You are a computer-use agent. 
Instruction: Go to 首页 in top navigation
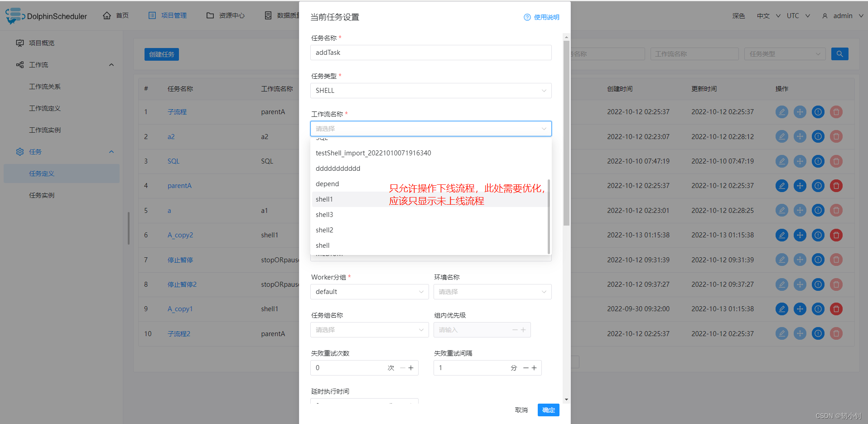(x=116, y=16)
